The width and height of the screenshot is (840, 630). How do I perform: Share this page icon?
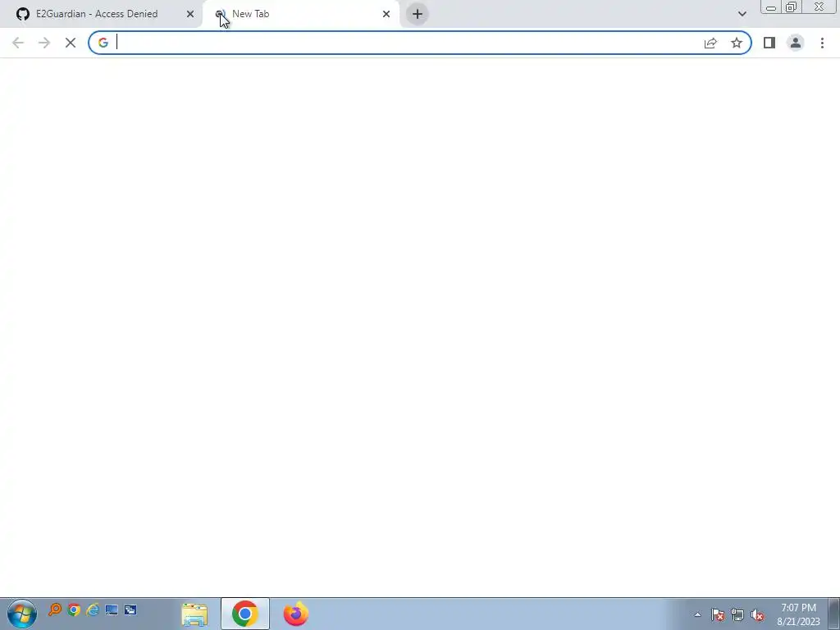tap(710, 43)
